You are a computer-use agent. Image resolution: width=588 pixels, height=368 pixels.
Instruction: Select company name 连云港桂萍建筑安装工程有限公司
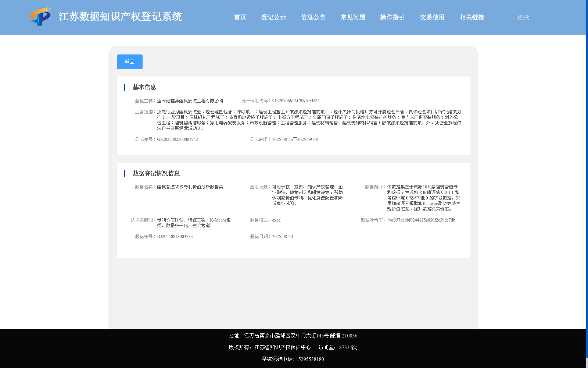point(190,101)
